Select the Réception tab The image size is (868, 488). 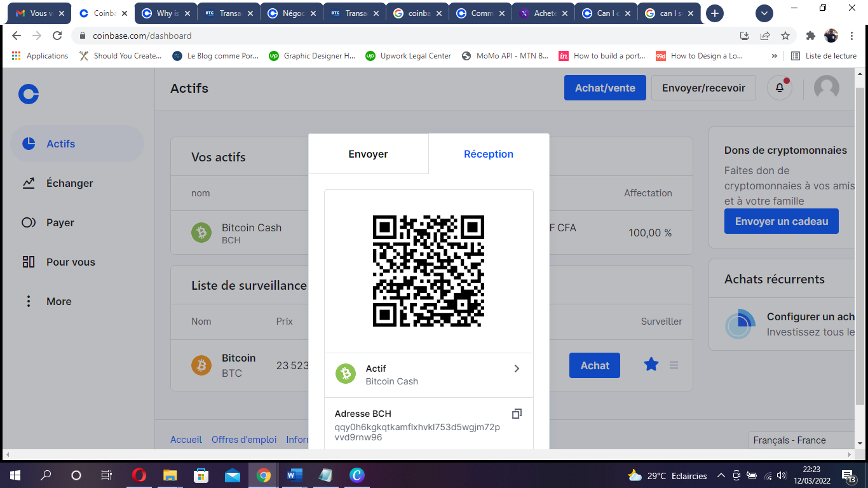(489, 154)
